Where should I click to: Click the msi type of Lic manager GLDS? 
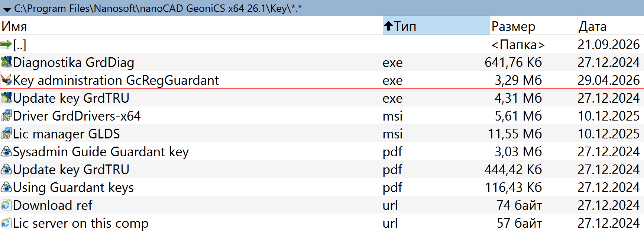[x=392, y=134]
